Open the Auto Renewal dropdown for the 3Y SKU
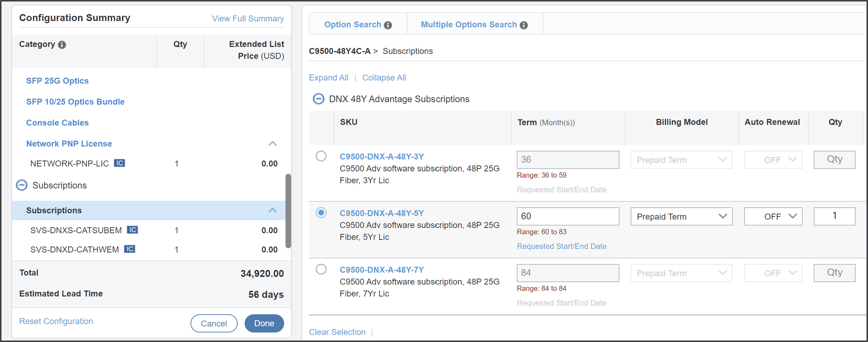The image size is (868, 342). click(773, 160)
